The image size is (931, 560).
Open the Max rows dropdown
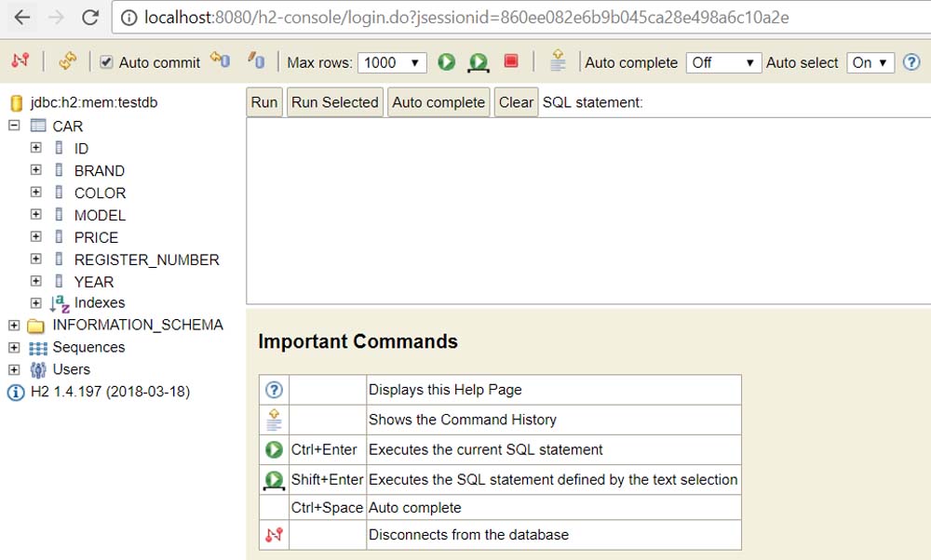point(392,62)
